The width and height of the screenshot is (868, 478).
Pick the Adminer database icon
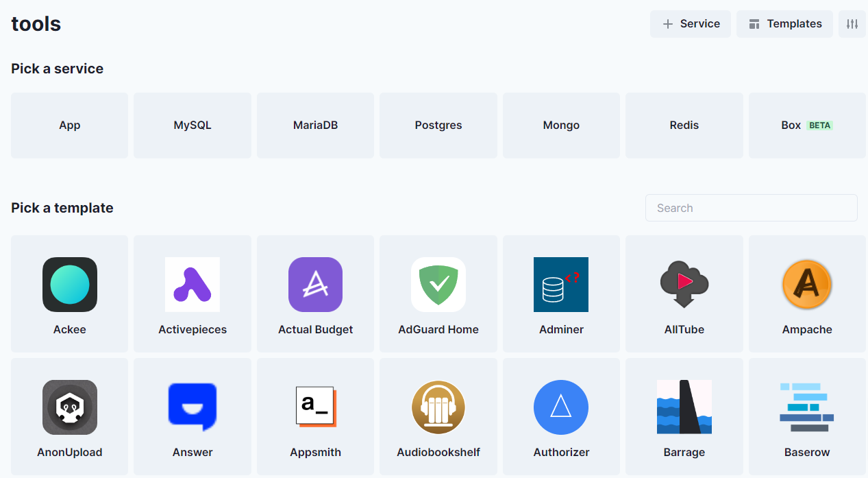click(561, 285)
